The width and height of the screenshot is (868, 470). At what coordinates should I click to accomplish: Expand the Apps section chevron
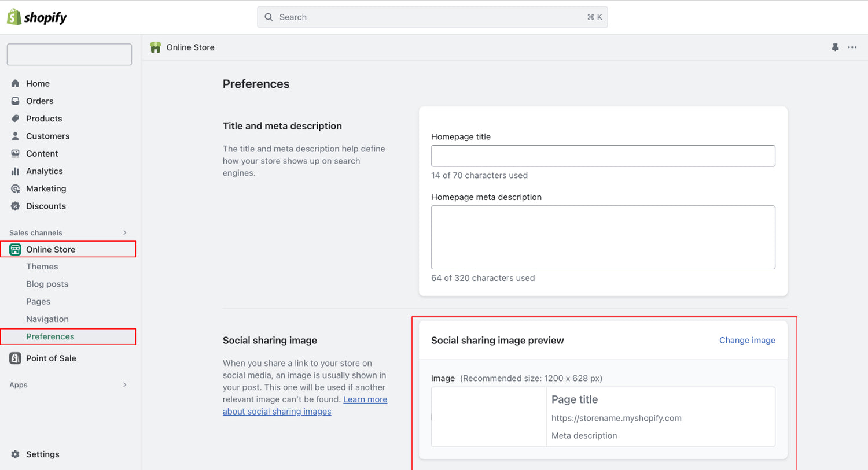tap(124, 385)
